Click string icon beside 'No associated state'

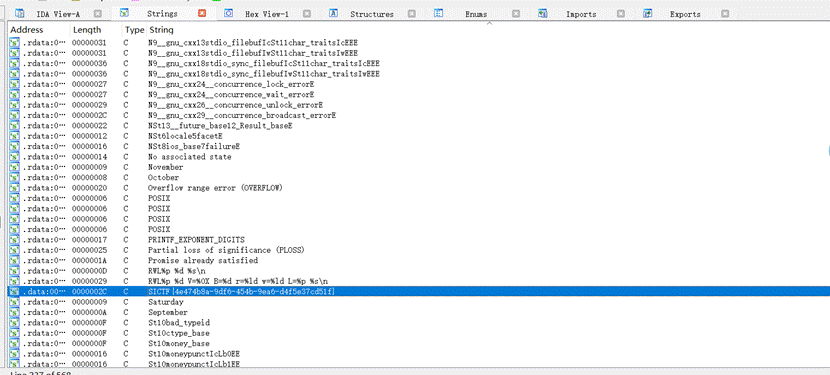coord(14,157)
